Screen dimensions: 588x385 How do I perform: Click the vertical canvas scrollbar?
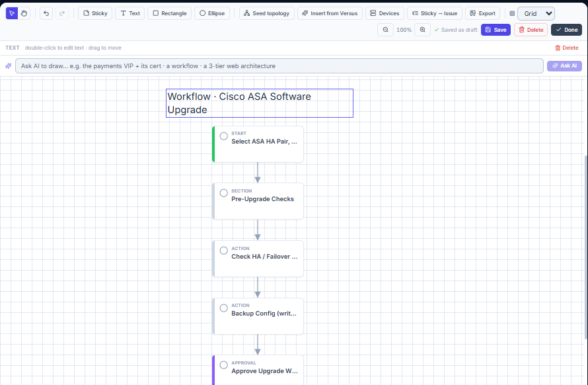click(586, 246)
